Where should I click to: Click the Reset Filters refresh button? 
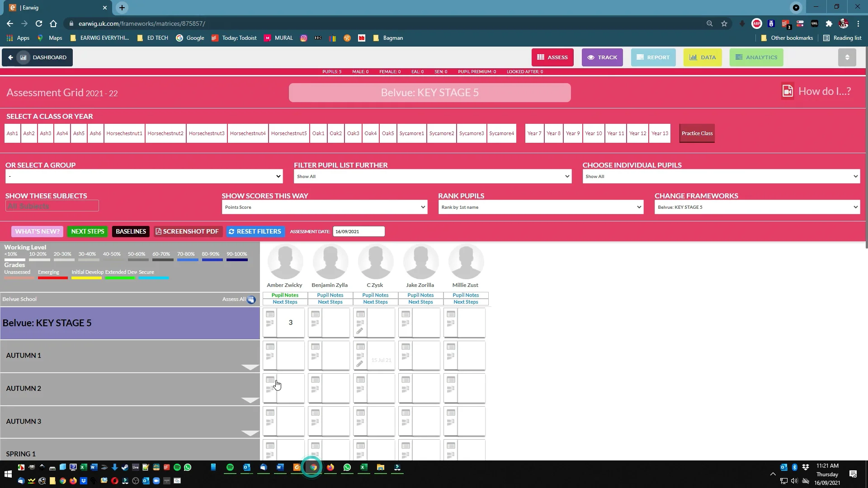tap(255, 231)
